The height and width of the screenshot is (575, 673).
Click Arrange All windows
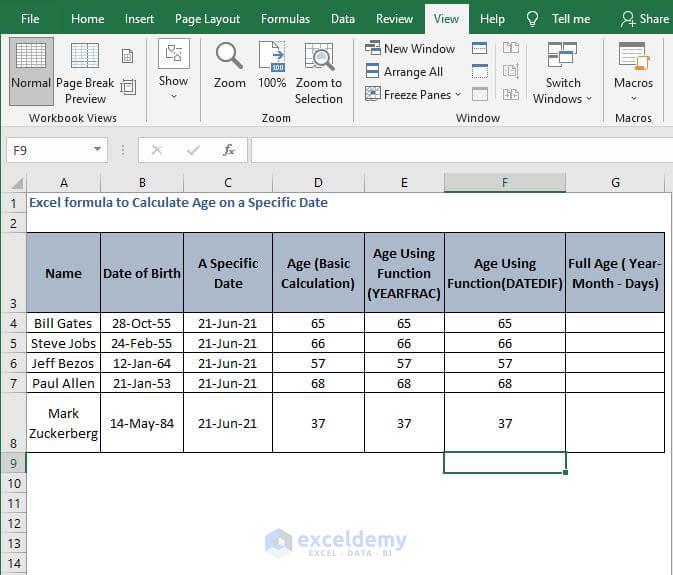pyautogui.click(x=404, y=72)
